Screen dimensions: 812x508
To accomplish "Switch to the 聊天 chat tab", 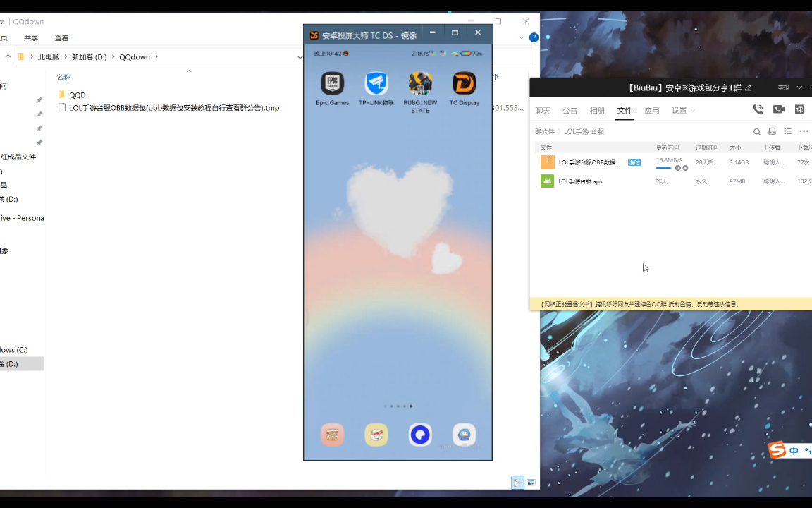I will (543, 110).
